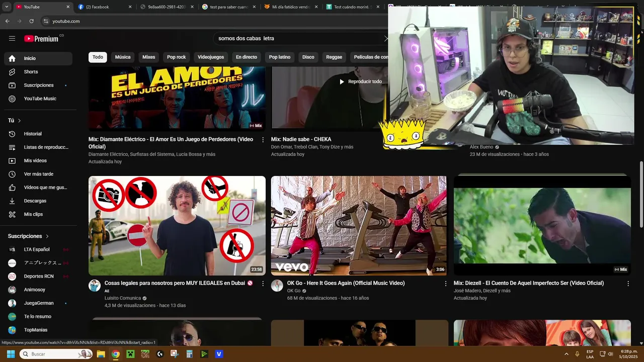Select the Mixes filter chip

149,57
